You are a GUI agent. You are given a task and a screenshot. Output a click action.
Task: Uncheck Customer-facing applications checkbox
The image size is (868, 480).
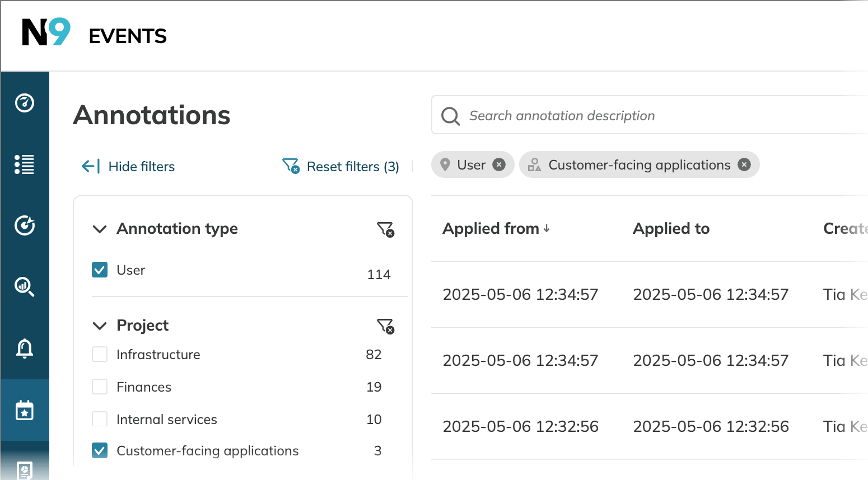[x=100, y=450]
